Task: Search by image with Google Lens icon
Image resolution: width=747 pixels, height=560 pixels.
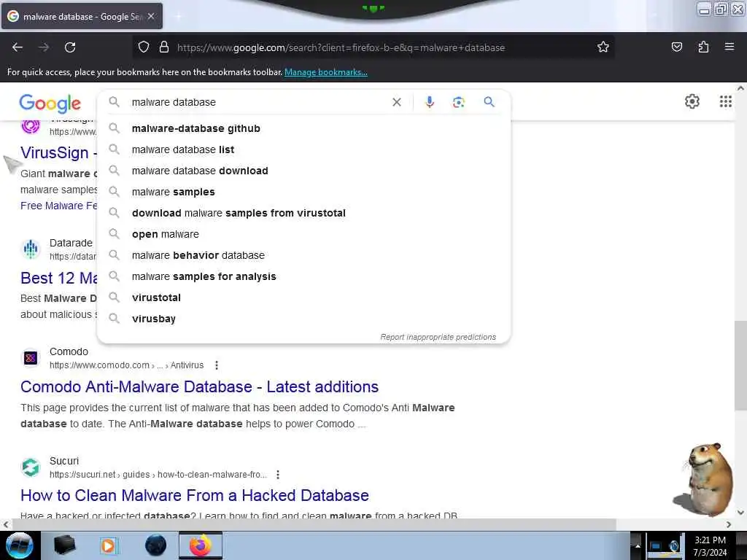Action: (458, 102)
